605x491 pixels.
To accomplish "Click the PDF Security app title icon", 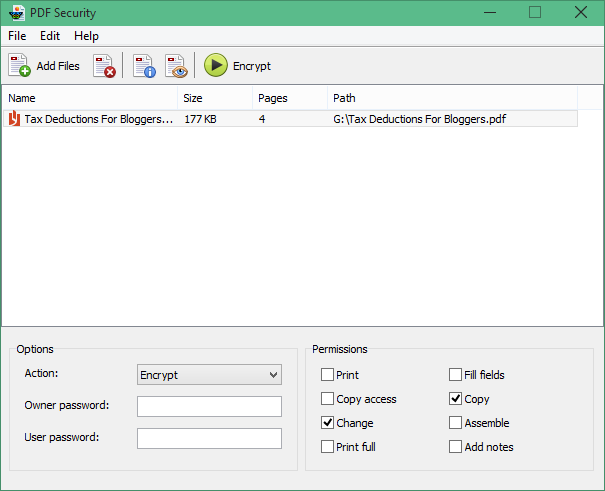I will click(16, 12).
